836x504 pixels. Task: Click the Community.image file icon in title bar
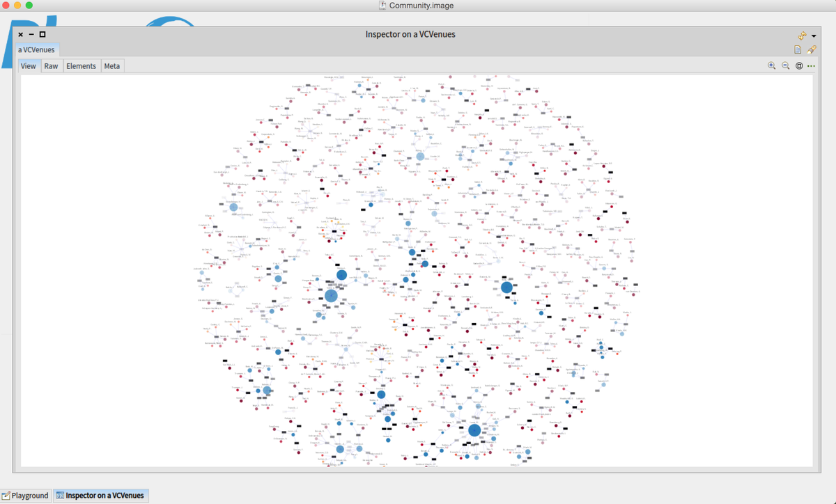[382, 6]
